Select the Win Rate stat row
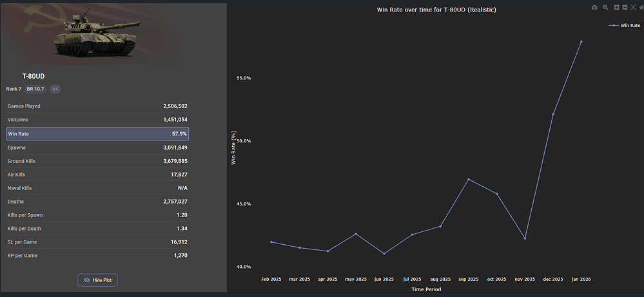Screen dimensions: 644x297 (x=97, y=134)
